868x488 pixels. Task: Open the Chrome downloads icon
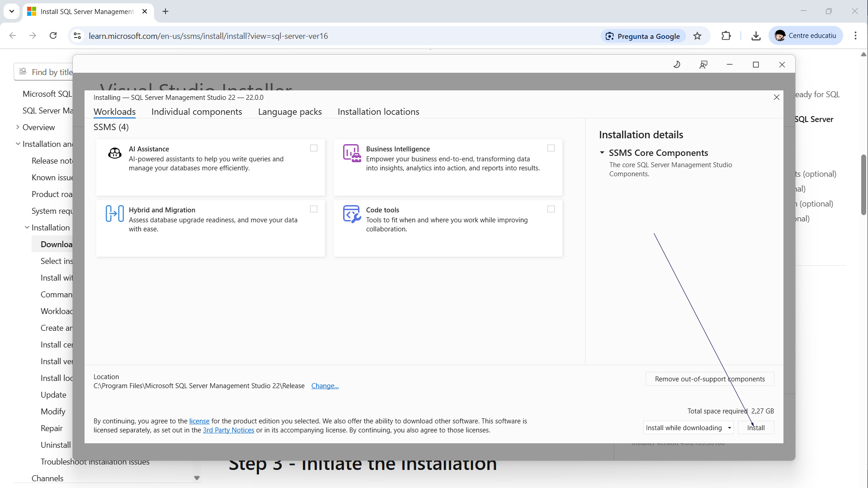point(756,36)
